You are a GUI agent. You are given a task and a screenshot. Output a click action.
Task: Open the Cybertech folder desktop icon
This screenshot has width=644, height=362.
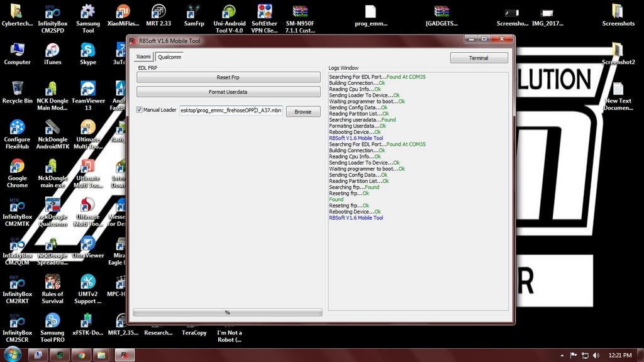[17, 16]
